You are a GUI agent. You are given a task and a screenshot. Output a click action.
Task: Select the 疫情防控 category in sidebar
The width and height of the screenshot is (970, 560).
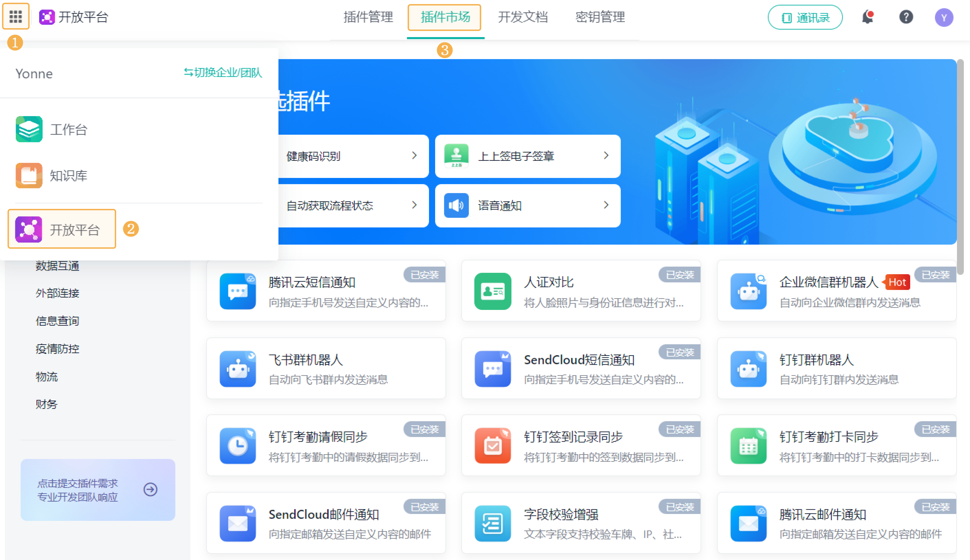pos(57,349)
